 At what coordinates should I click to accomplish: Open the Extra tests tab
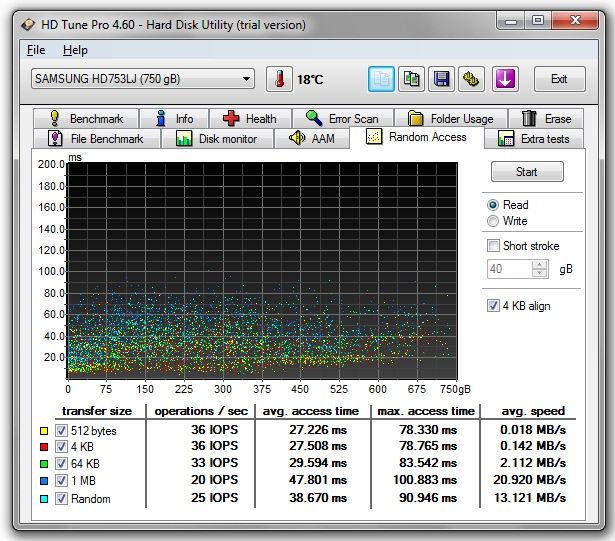pyautogui.click(x=534, y=138)
